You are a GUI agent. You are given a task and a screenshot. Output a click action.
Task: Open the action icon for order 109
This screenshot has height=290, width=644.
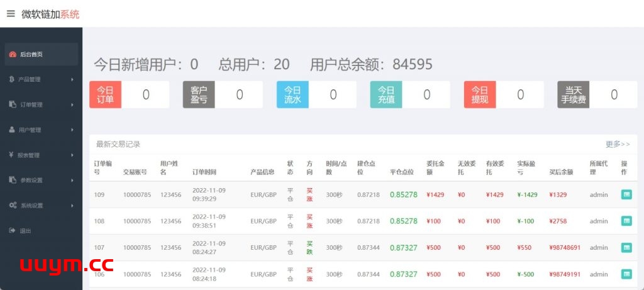coord(626,194)
